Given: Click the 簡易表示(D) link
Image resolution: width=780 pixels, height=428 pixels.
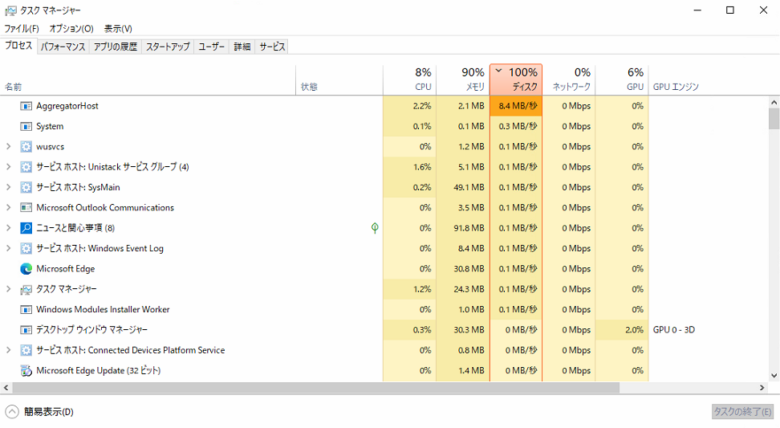Looking at the screenshot, I should tap(49, 412).
